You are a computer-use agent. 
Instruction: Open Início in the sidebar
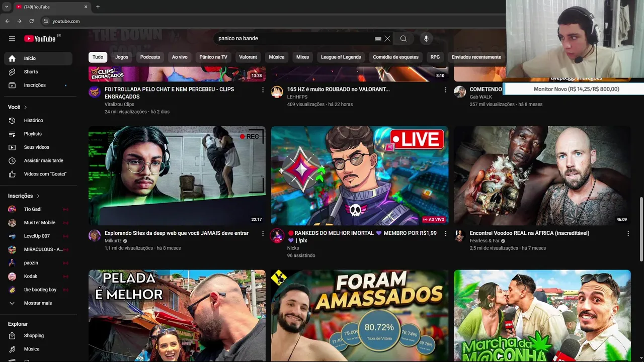coord(38,58)
